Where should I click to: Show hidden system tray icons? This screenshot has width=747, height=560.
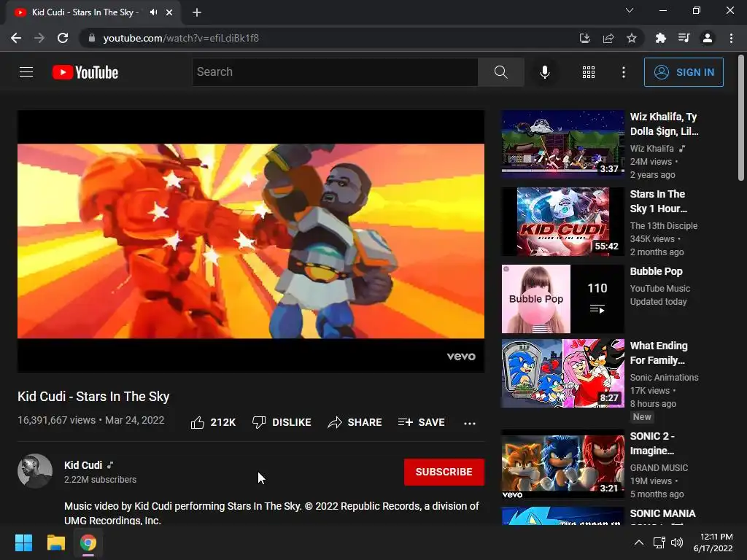639,542
